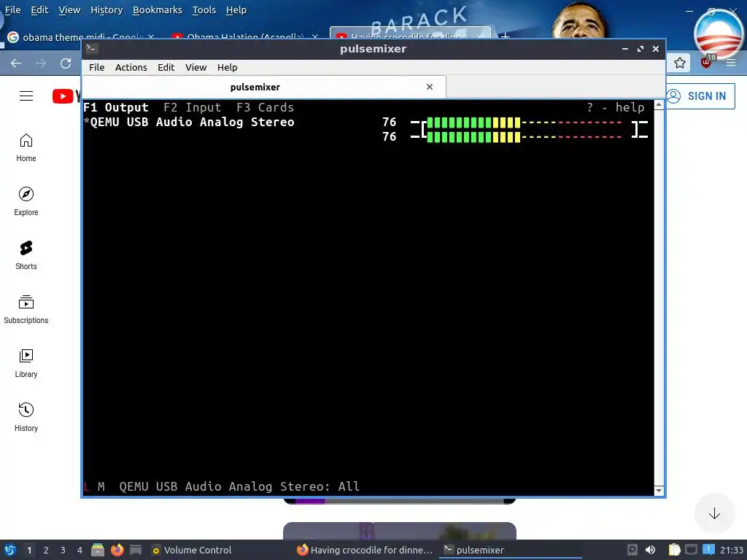Switch to F3 Cards view
The image size is (747, 560).
(266, 108)
